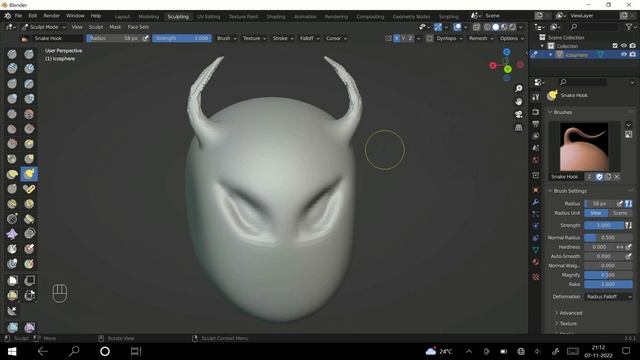Click the Z axis on navigation gizmo

[x=507, y=52]
